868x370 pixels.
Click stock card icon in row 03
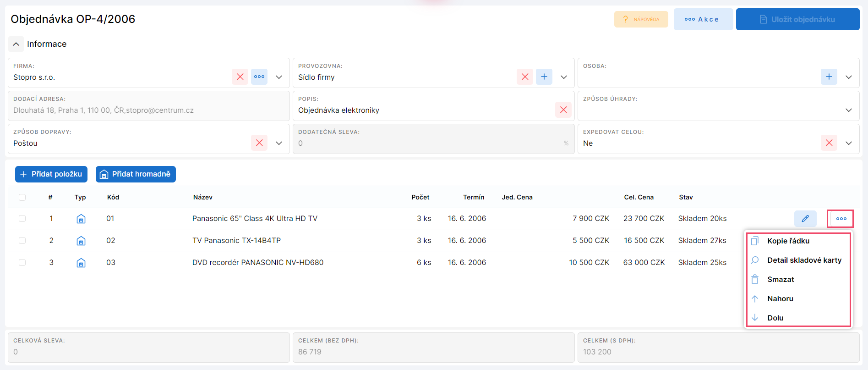pos(81,263)
